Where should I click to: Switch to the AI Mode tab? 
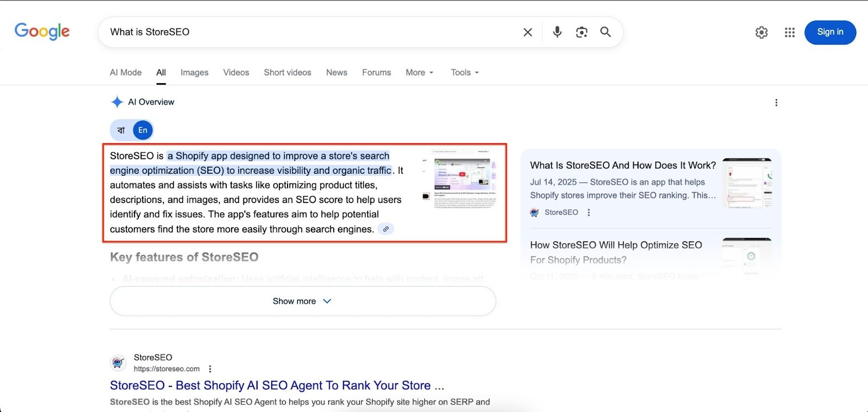125,73
